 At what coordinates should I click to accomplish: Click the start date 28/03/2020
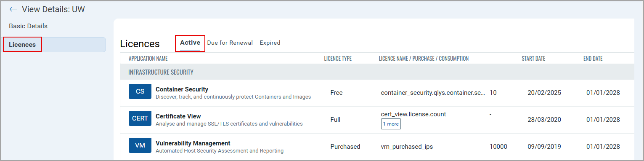pyautogui.click(x=544, y=120)
